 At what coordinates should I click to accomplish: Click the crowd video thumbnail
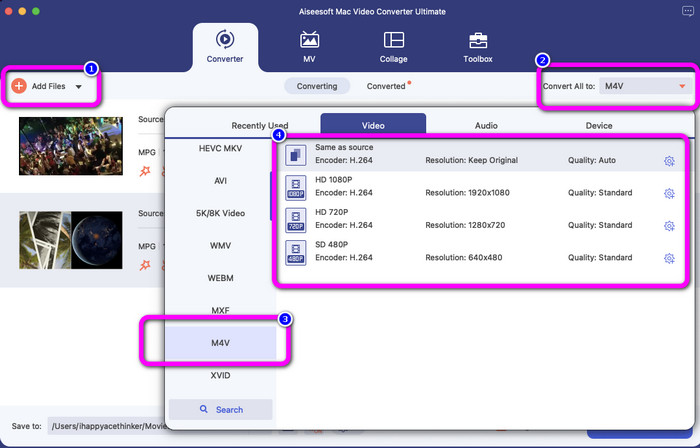click(x=71, y=146)
